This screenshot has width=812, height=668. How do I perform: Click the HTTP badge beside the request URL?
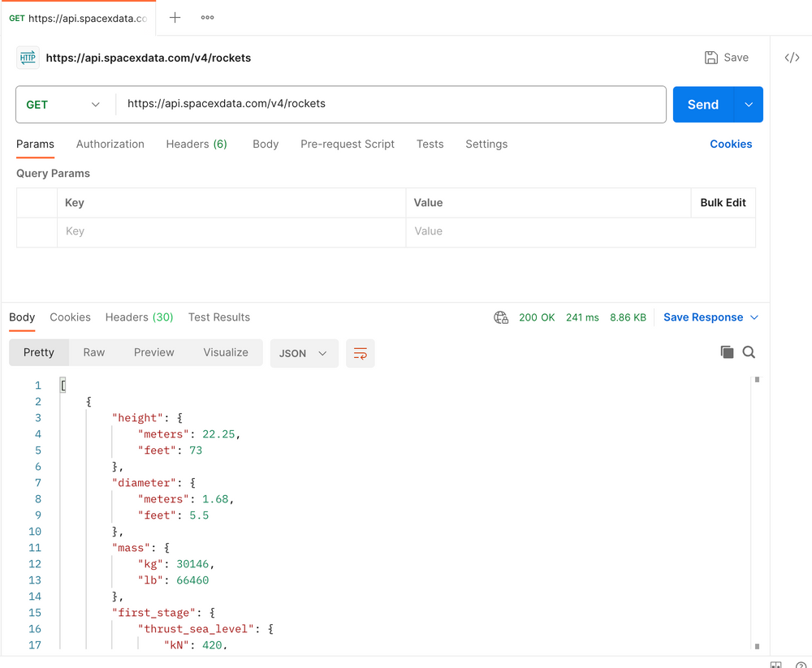click(28, 58)
